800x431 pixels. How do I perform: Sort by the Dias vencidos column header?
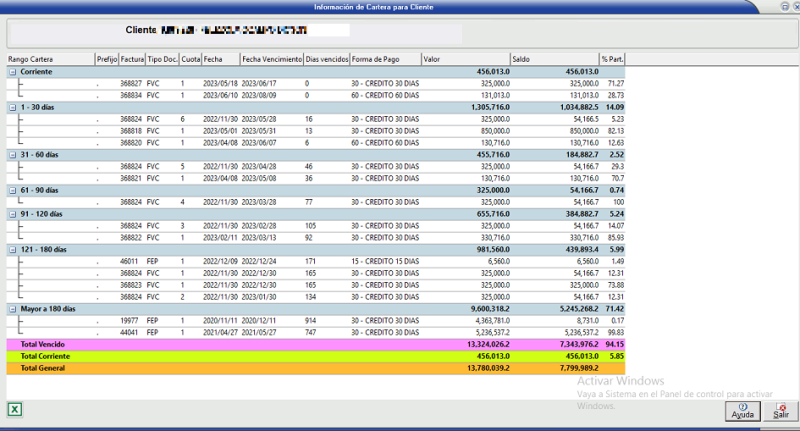326,59
